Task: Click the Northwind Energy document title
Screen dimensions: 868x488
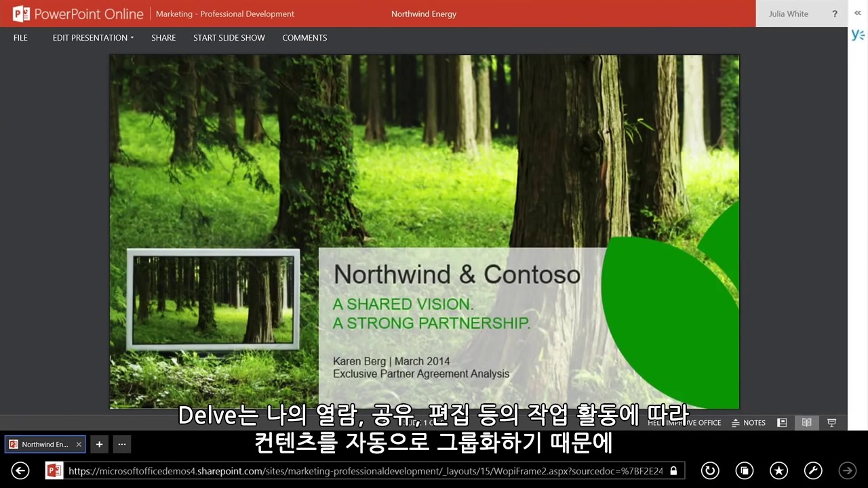Action: coord(424,14)
